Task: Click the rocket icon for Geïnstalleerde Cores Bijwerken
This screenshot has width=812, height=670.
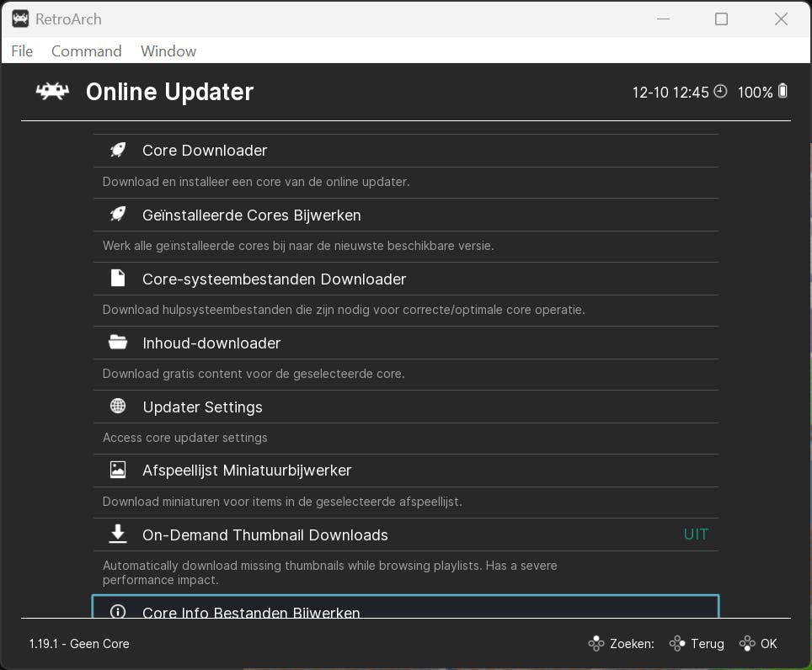Action: coord(118,215)
